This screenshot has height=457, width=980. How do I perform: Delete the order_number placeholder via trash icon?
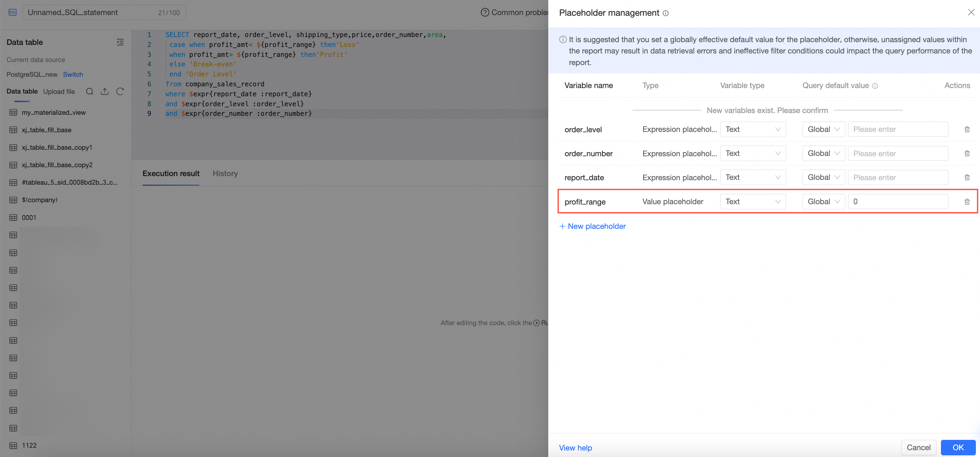pyautogui.click(x=967, y=153)
